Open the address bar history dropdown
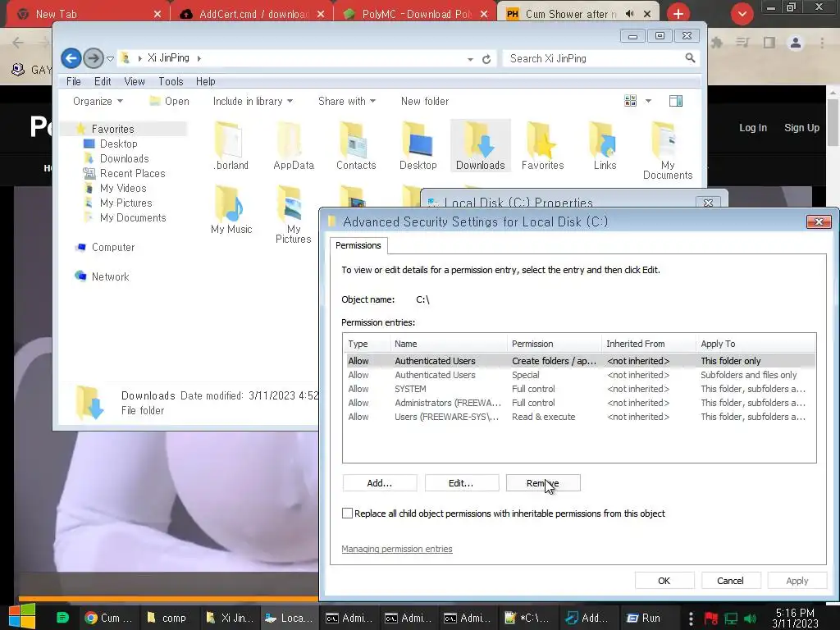 coord(470,59)
